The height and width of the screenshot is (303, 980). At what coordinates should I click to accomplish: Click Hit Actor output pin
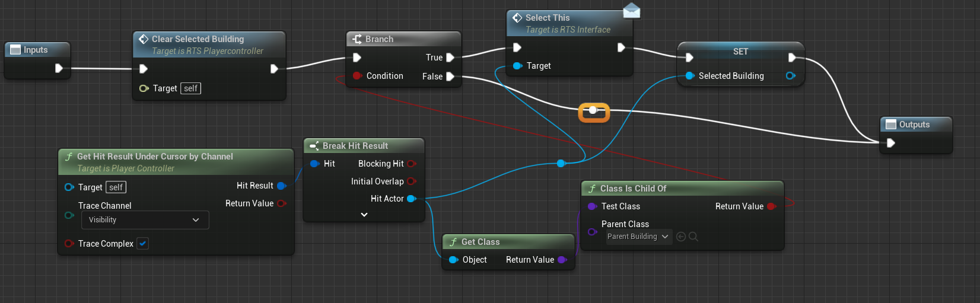[x=412, y=199]
